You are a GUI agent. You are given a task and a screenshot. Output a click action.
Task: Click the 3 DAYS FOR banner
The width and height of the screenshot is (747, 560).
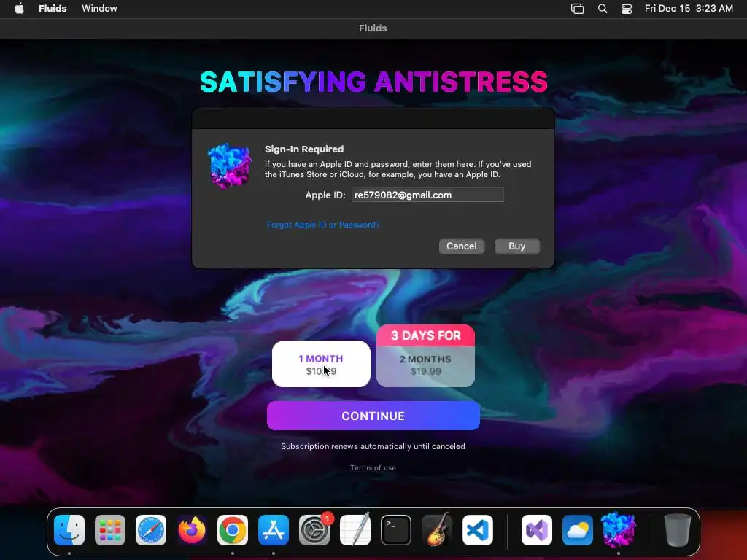coord(425,335)
